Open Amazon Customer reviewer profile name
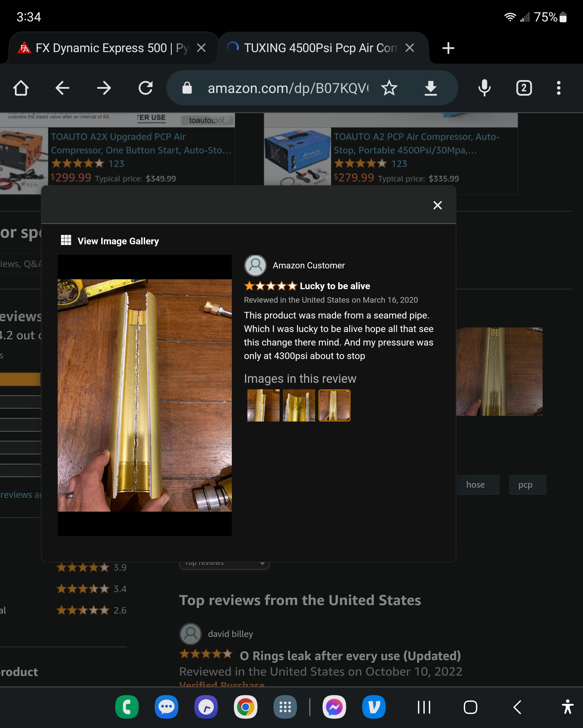Screen dimensions: 583x728 point(309,265)
